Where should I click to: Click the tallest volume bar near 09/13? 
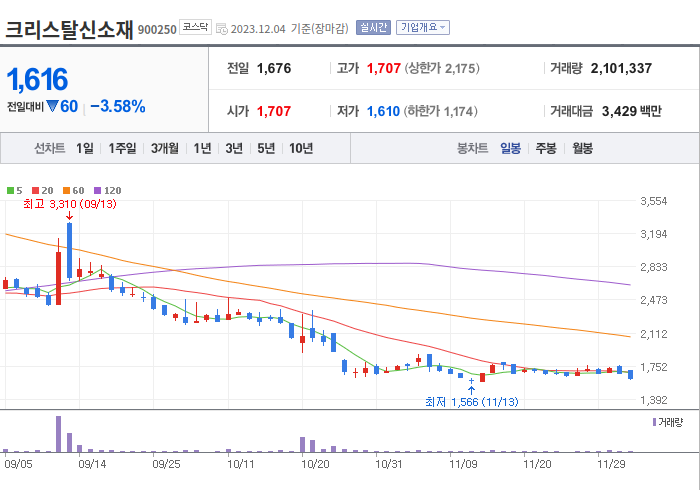58,434
